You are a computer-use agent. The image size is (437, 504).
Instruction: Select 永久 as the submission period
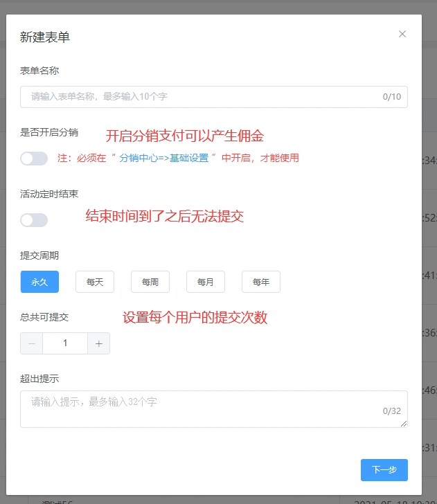click(39, 282)
